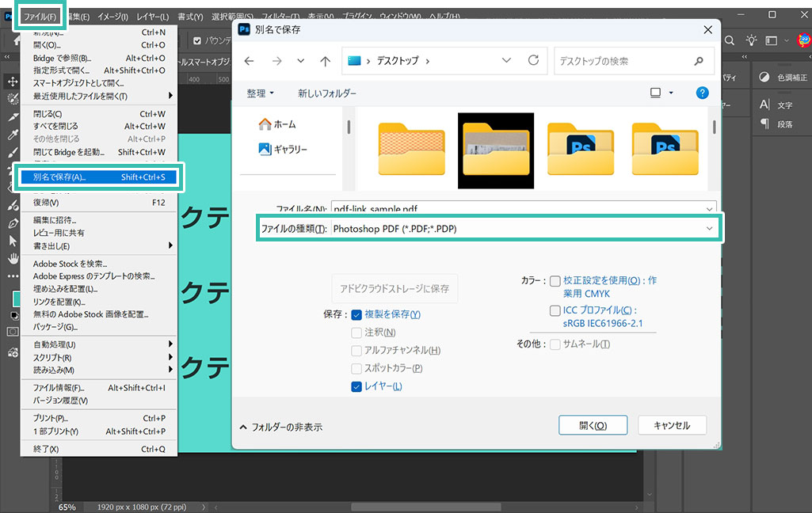Viewport: 812px width, 513px height.
Task: Open the workspace switcher icon
Action: [772, 40]
